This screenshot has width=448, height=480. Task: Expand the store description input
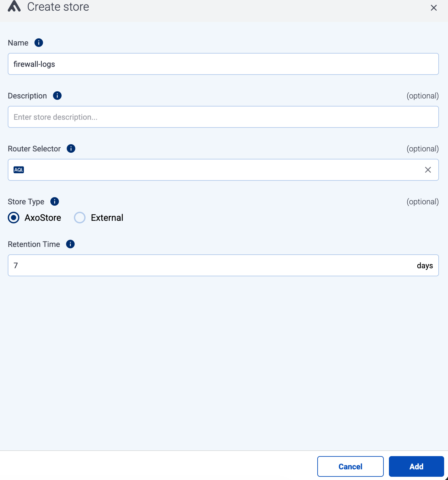click(x=223, y=117)
